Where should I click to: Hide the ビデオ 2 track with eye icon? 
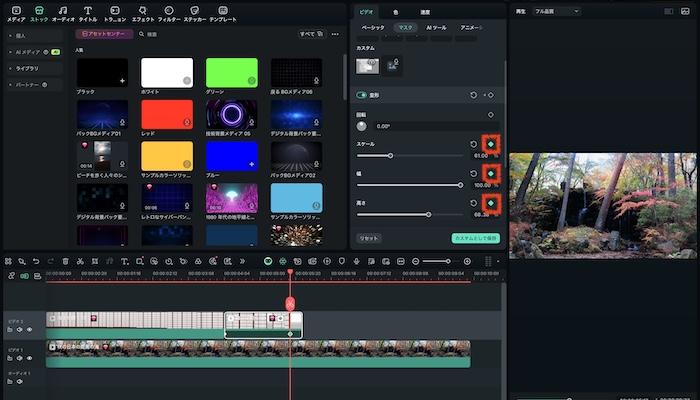[30, 329]
